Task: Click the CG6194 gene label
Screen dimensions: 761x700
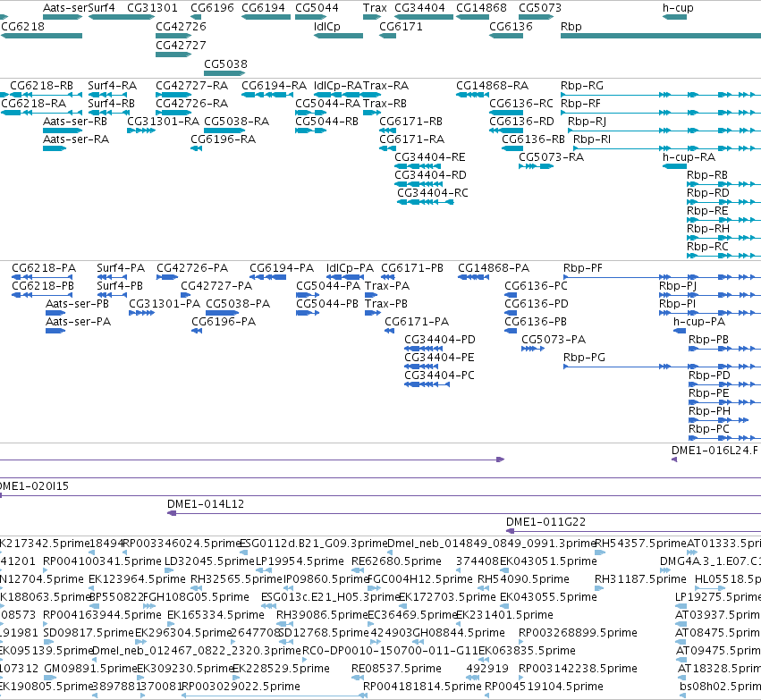Action: pos(263,8)
